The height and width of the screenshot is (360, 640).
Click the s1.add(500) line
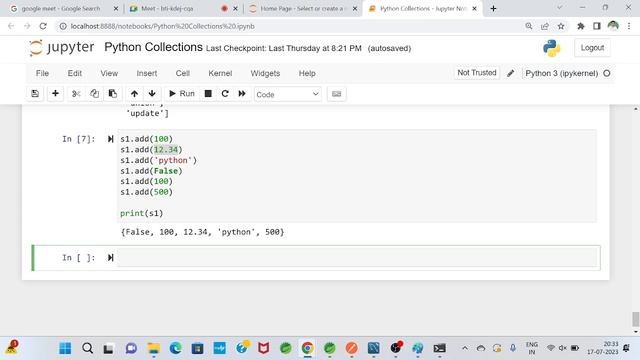[147, 192]
